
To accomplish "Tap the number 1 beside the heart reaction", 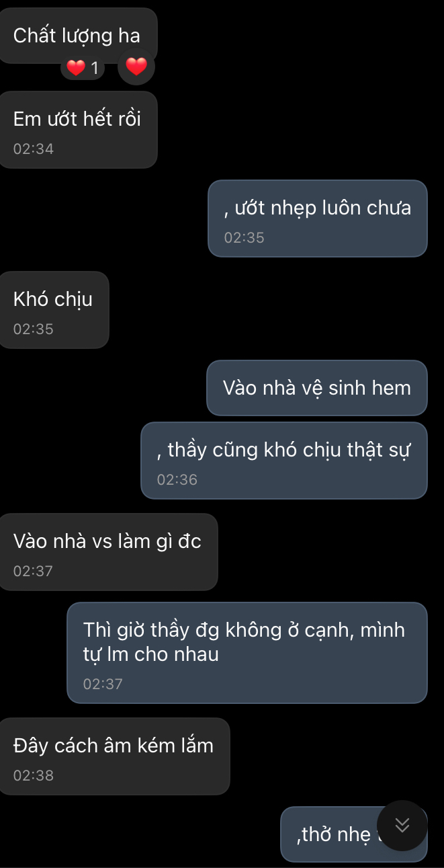I will pos(95,68).
